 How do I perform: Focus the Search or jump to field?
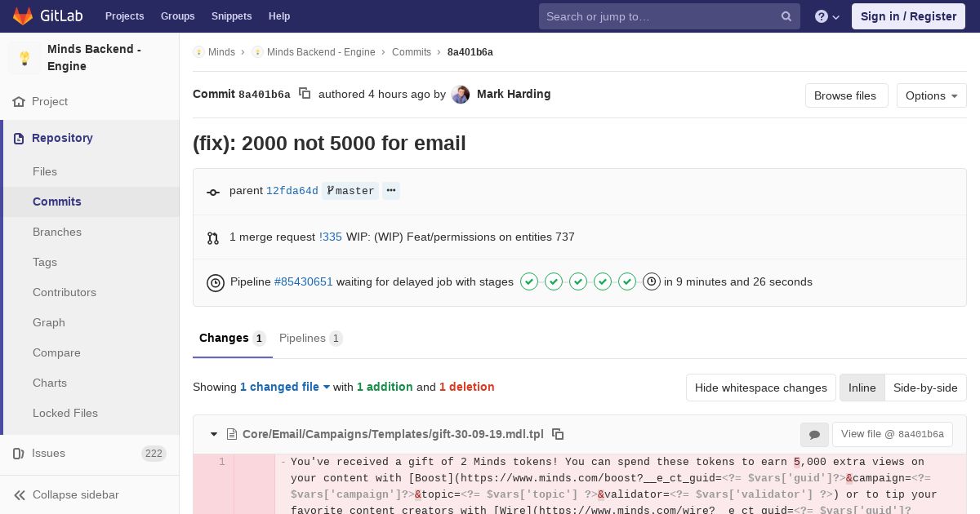click(x=670, y=16)
